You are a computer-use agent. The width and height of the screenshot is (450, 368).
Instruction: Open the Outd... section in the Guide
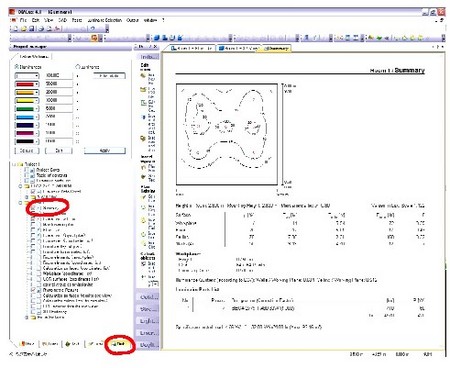[148, 297]
